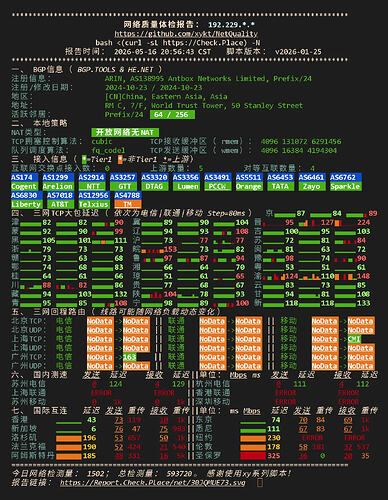Screen dimensions: 388x500
Task: Open the github.com/xykt/NetQuality link
Action: pos(186,34)
